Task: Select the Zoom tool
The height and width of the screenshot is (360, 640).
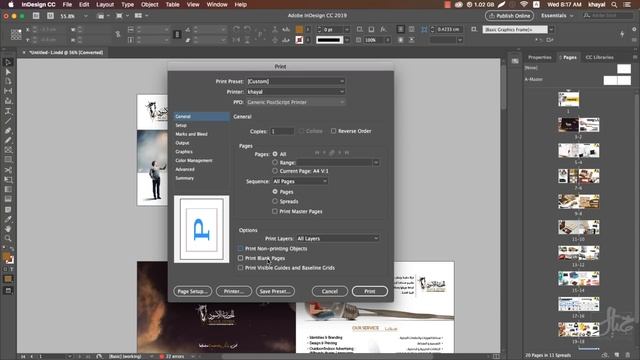Action: 8,238
